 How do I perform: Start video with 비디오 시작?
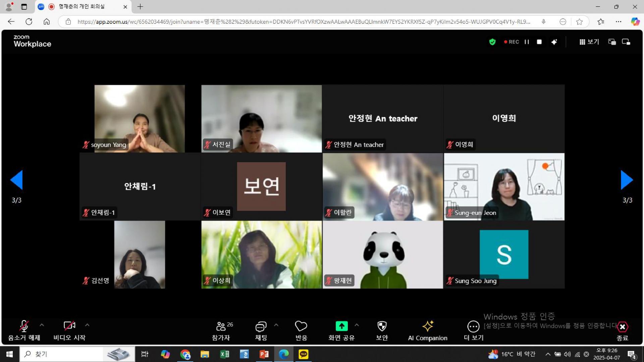tap(69, 330)
